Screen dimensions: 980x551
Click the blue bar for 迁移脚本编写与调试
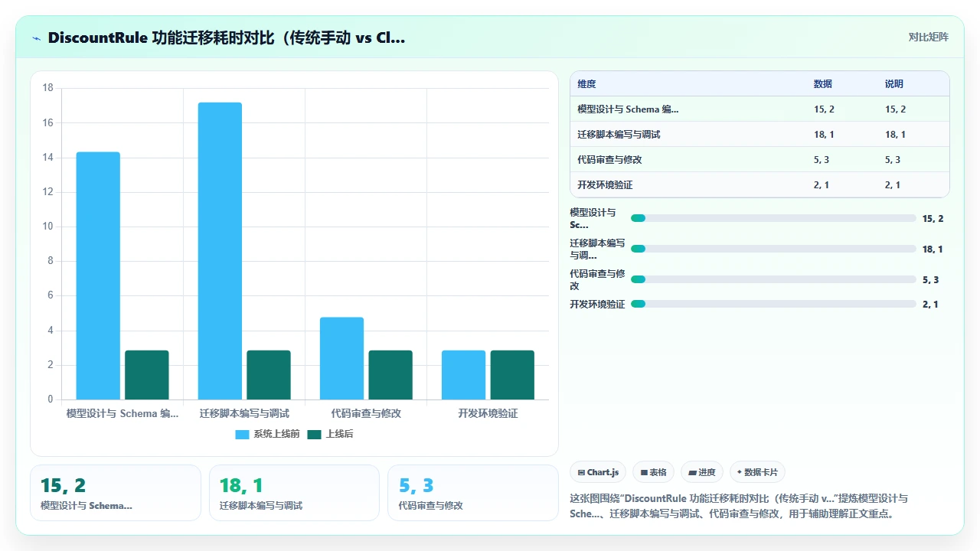click(x=220, y=251)
